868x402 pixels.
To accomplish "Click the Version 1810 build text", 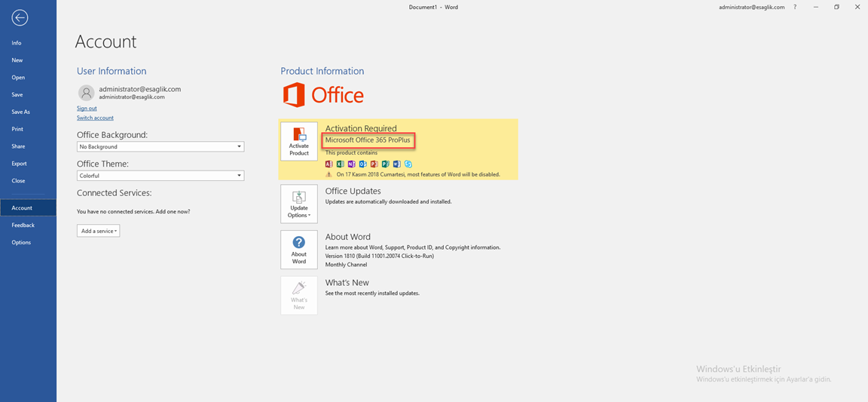I will (x=379, y=256).
